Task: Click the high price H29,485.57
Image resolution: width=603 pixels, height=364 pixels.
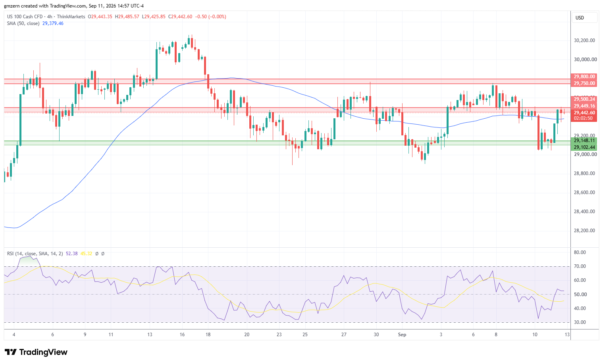Action: 127,17
